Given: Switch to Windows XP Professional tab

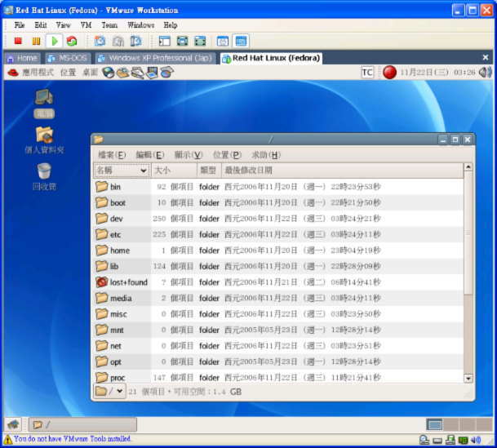Looking at the screenshot, I should click(x=155, y=58).
